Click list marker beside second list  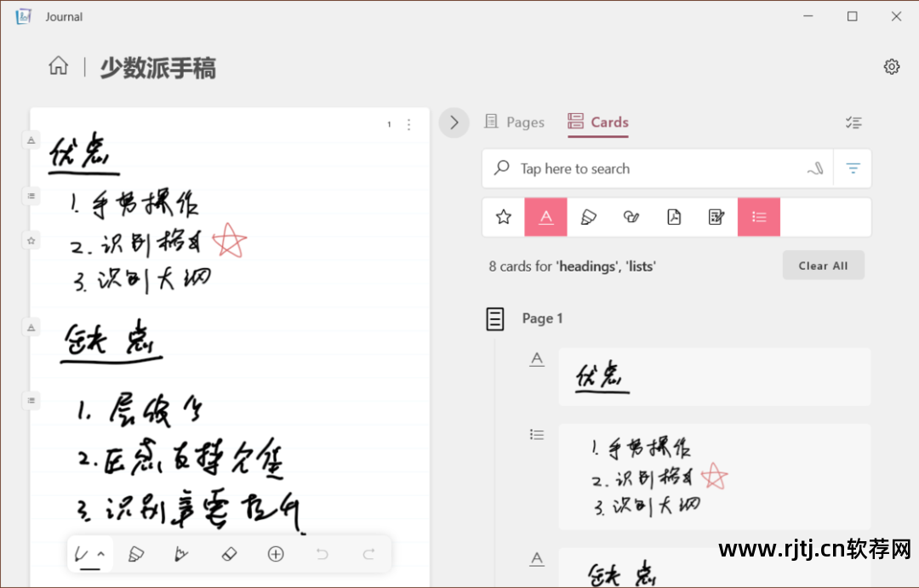(x=31, y=401)
